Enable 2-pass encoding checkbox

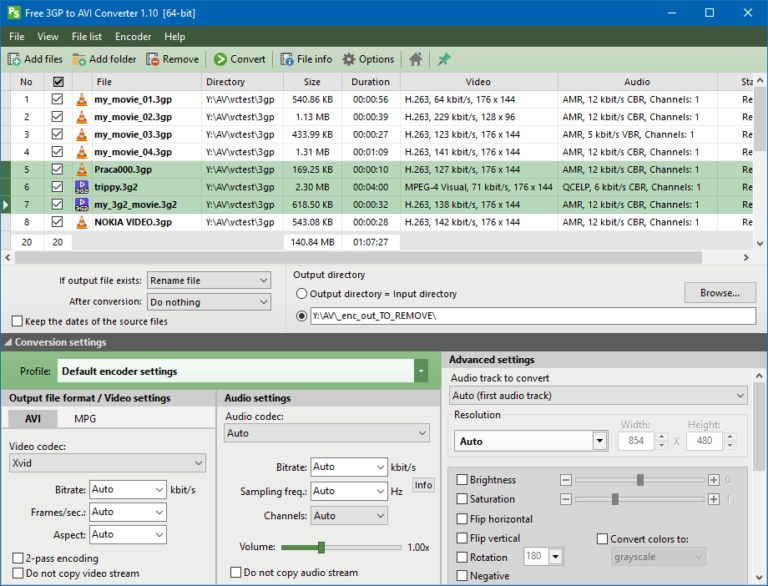click(18, 558)
